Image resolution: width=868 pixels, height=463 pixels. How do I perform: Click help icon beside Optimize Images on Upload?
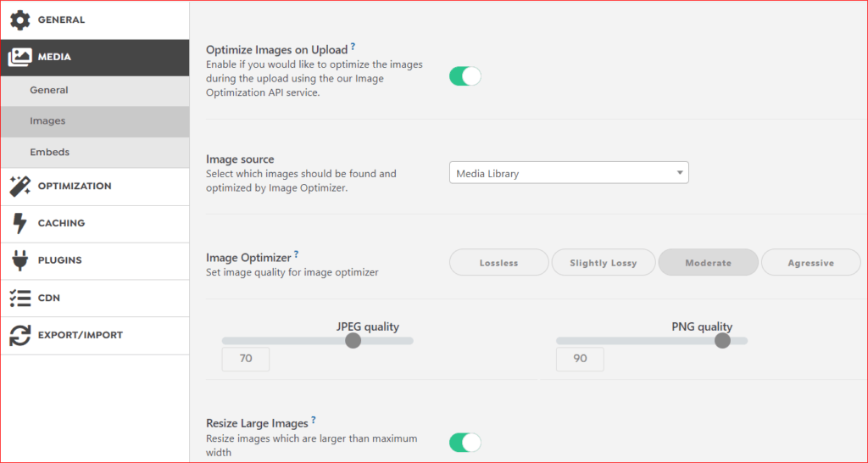(353, 47)
